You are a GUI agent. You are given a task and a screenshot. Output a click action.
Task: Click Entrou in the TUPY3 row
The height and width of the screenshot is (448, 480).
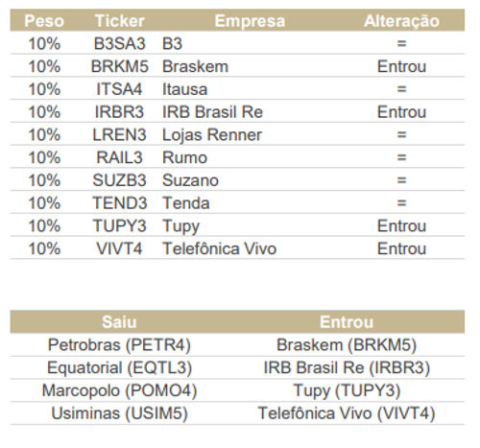(x=401, y=225)
